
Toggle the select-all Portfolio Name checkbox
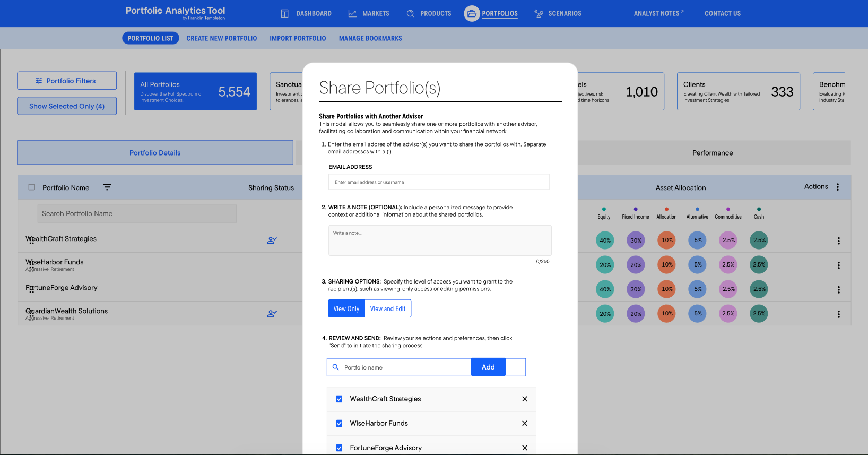coord(32,187)
